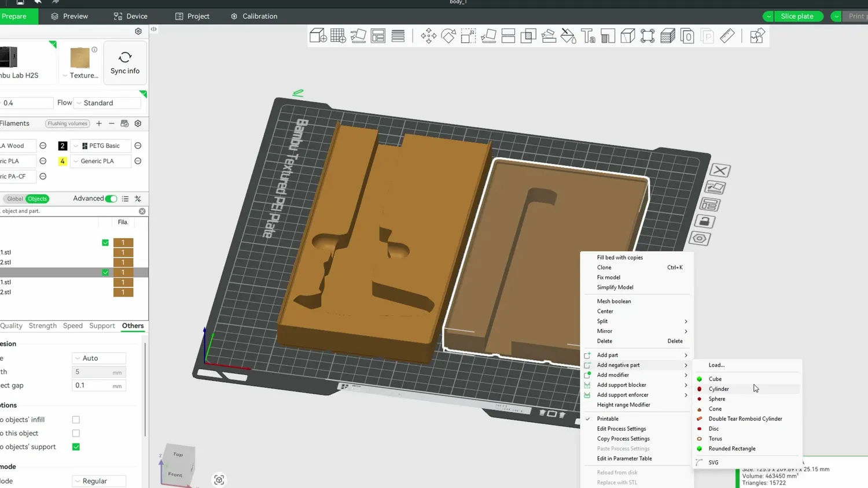Open the PETG Basic filament dropdown

pos(101,146)
